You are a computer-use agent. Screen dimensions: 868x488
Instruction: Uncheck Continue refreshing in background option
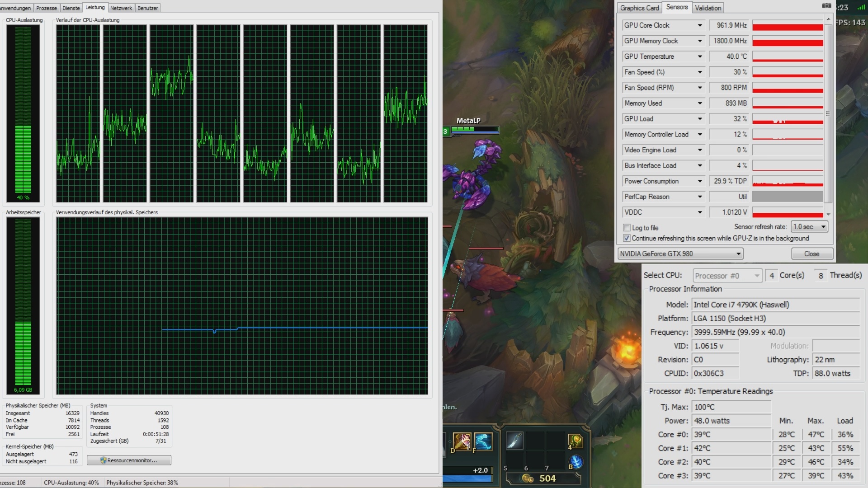coord(627,238)
